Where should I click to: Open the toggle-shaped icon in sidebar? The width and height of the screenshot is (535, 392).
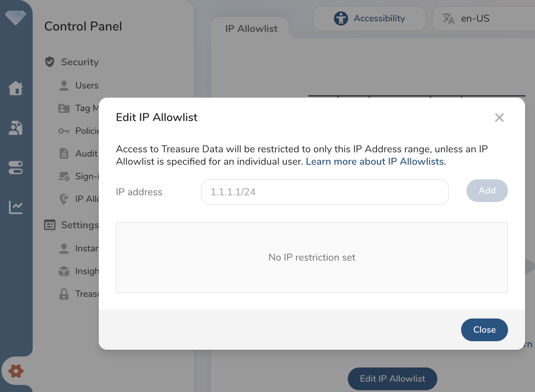coord(16,168)
